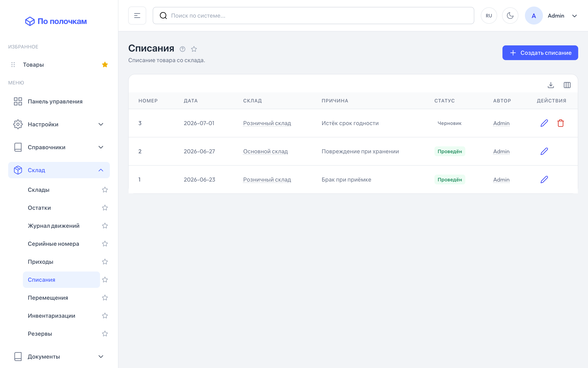The height and width of the screenshot is (368, 588).
Task: Expand the Документы section chevron
Action: coord(101,357)
